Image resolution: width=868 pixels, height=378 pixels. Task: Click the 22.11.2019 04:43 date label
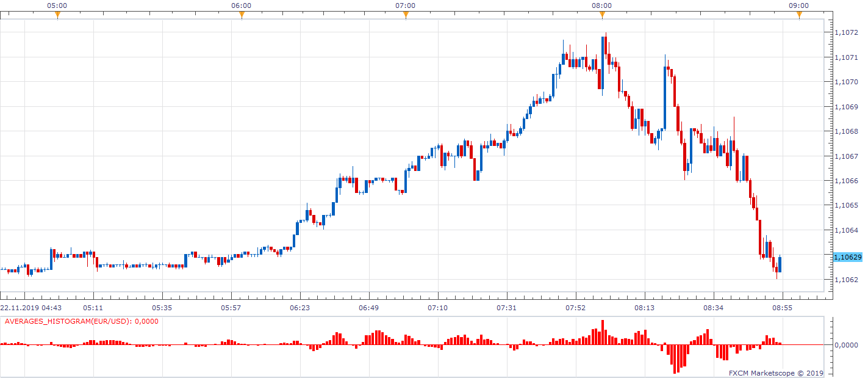[x=31, y=308]
